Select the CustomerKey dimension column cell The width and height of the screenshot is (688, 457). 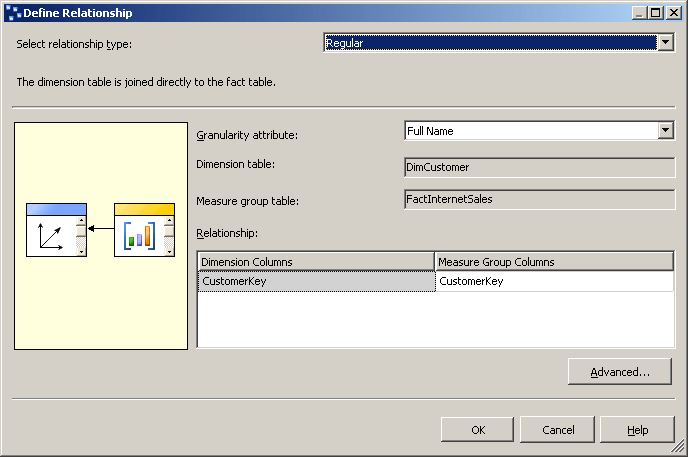[316, 282]
